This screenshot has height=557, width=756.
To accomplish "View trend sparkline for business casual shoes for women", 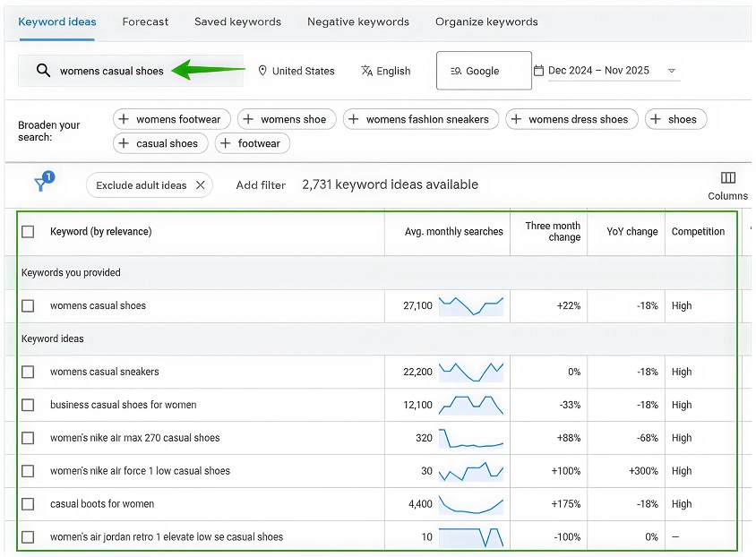I will [471, 406].
